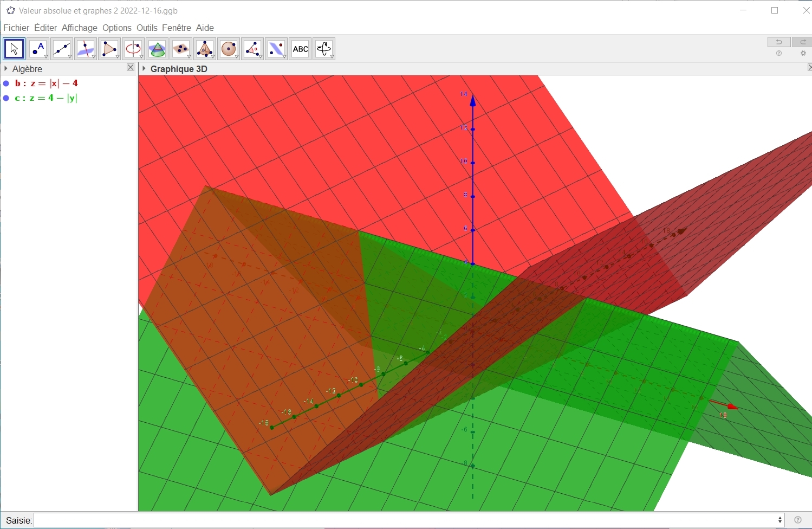The height and width of the screenshot is (529, 812).
Task: Select the Polygon tool
Action: pos(109,49)
